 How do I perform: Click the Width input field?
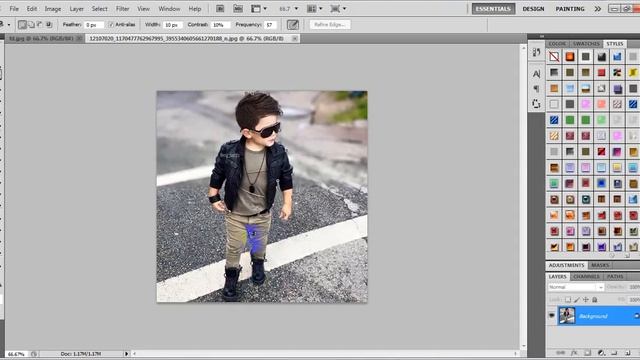pyautogui.click(x=172, y=25)
